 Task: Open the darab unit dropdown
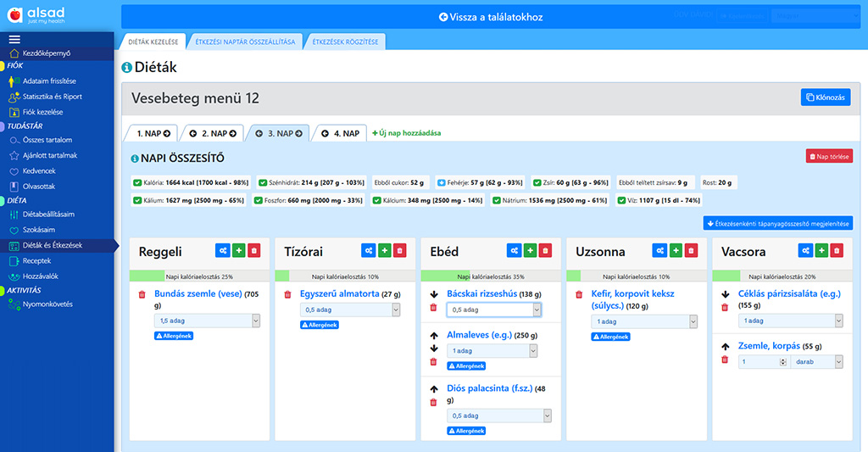[x=817, y=362]
